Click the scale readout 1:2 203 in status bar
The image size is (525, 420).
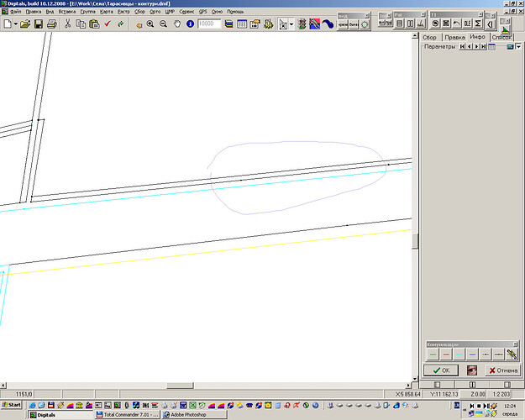[501, 394]
